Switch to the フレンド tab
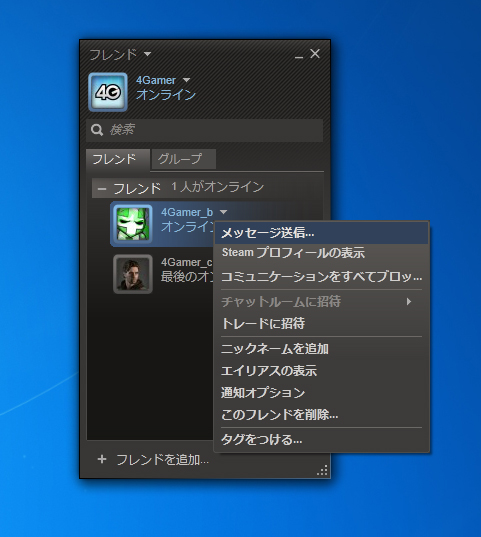This screenshot has height=537, width=481. (118, 160)
